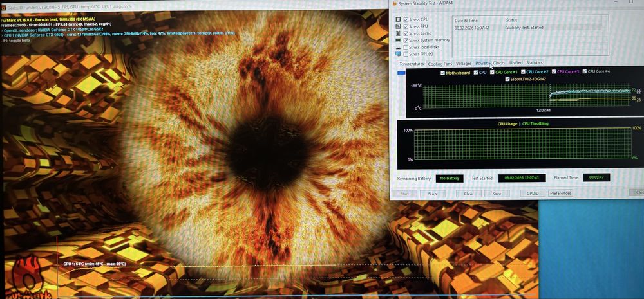Click the No battery indicator field
Viewport: 644px width, 299px height.
pyautogui.click(x=450, y=178)
